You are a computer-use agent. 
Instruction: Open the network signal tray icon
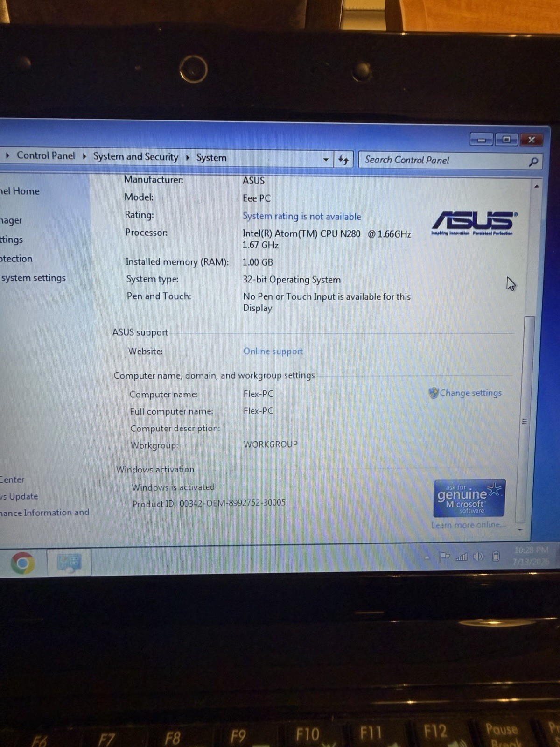click(462, 556)
